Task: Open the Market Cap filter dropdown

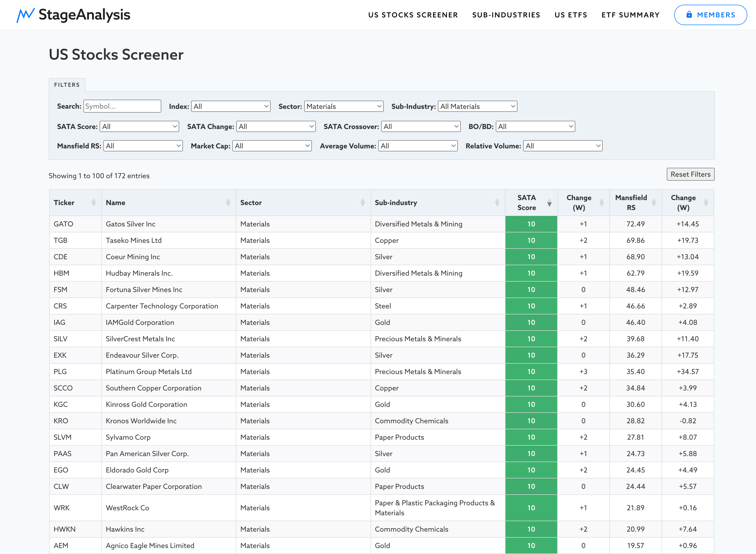Action: click(x=272, y=146)
